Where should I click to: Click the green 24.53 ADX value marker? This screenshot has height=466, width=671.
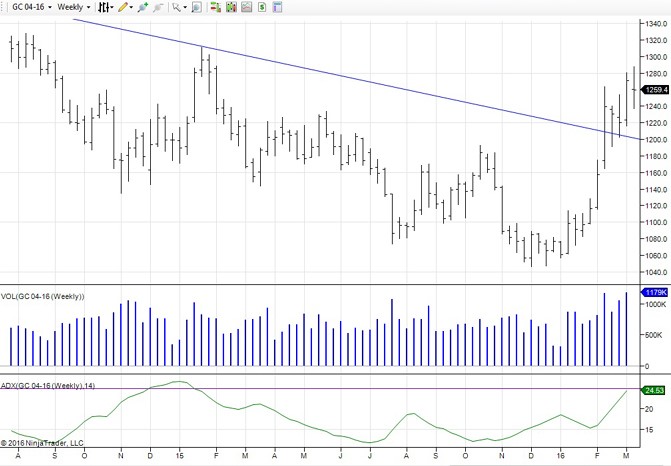tap(655, 391)
